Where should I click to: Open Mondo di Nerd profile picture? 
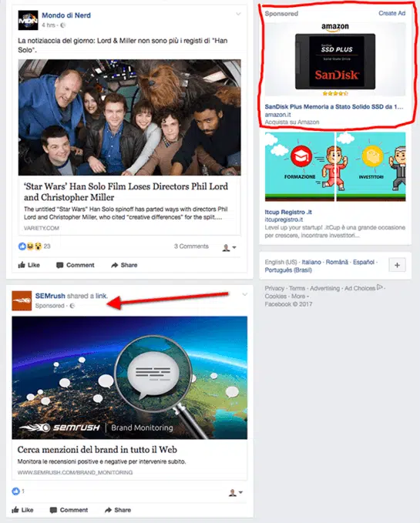[x=28, y=20]
